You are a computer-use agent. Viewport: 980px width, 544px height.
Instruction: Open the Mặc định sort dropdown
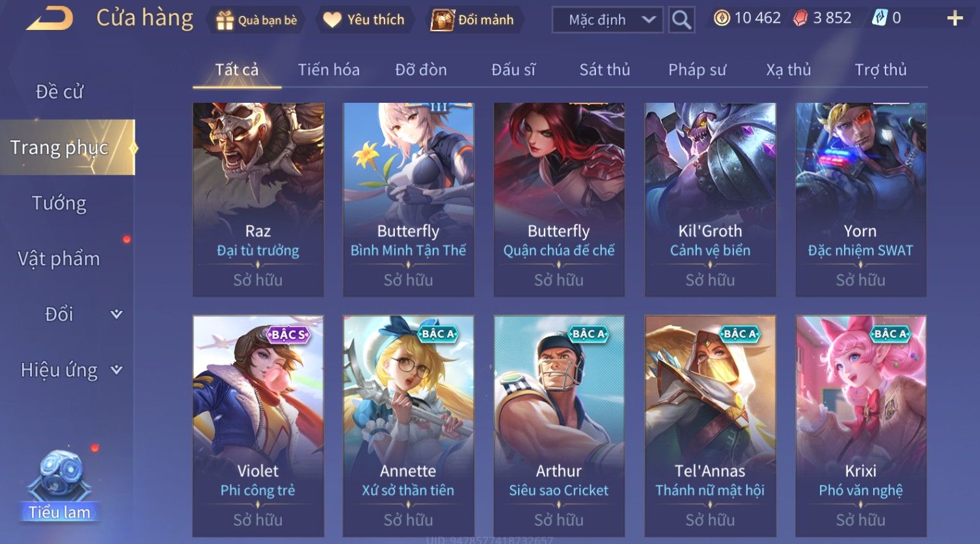607,20
